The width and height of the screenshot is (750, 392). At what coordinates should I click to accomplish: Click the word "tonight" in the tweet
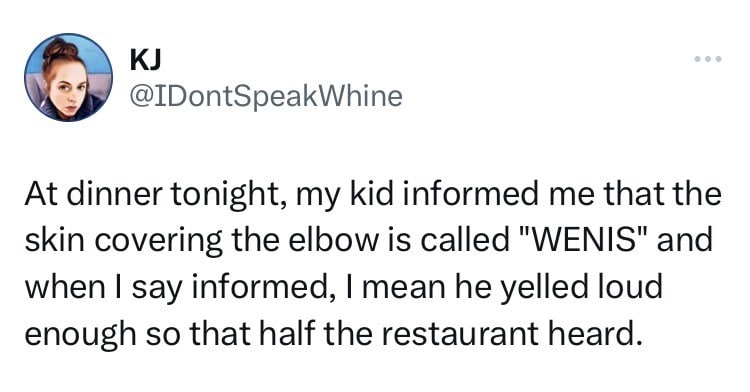(x=228, y=196)
